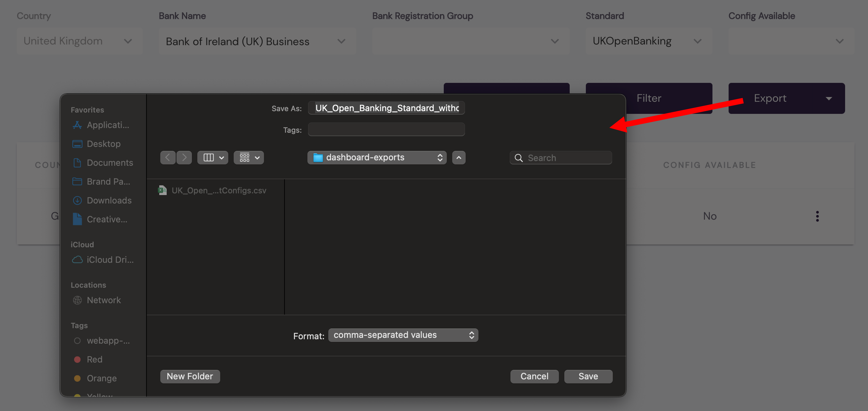Open the Export button dropdown arrow
Screen dimensions: 868x411
pyautogui.click(x=829, y=98)
